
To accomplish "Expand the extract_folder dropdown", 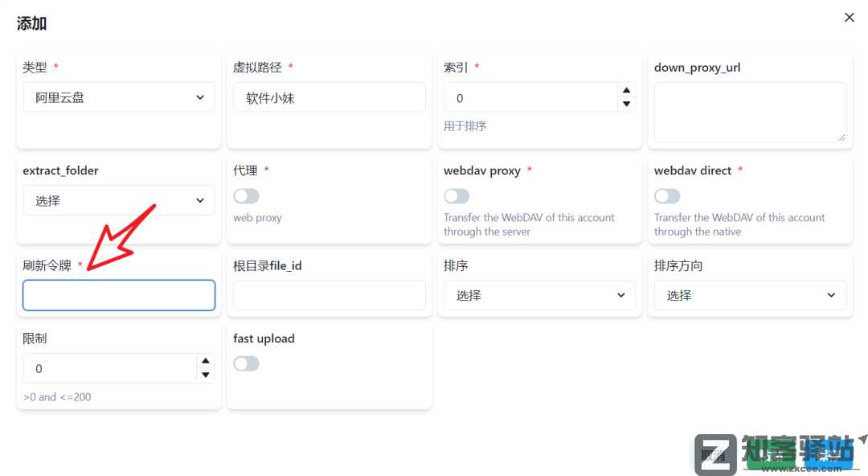I will 119,200.
